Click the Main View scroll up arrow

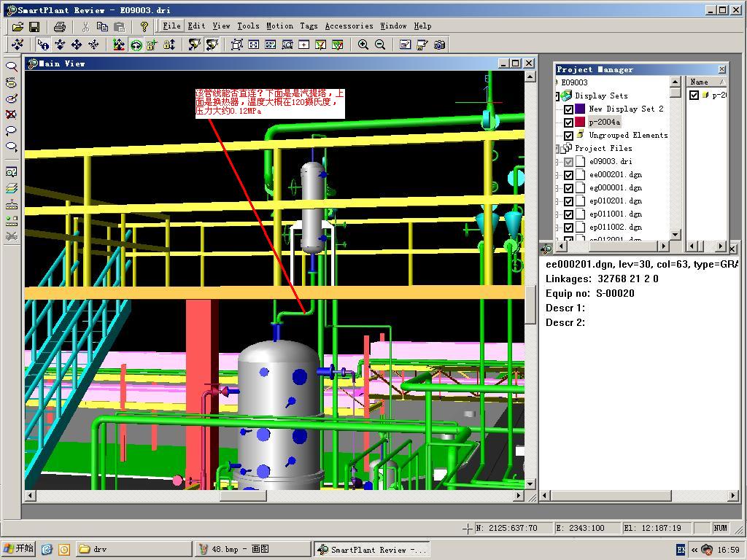click(530, 76)
